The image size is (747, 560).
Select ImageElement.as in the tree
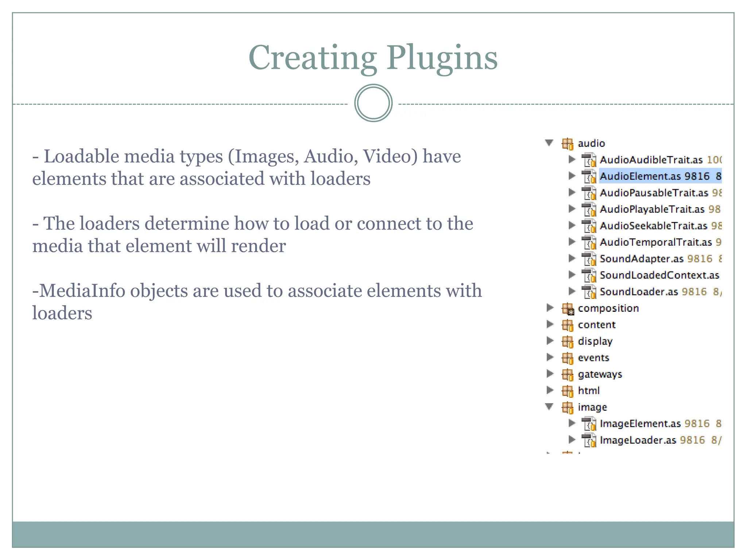pos(640,424)
